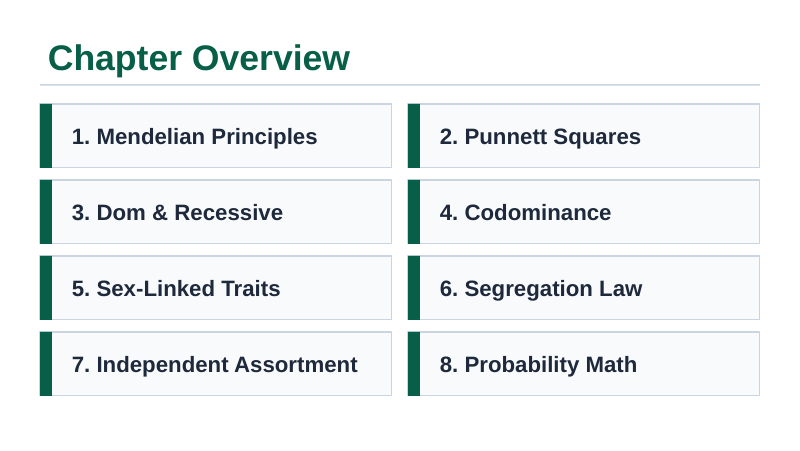The width and height of the screenshot is (800, 451).
Task: Click green bar beside Segregation Law
Action: tap(414, 288)
